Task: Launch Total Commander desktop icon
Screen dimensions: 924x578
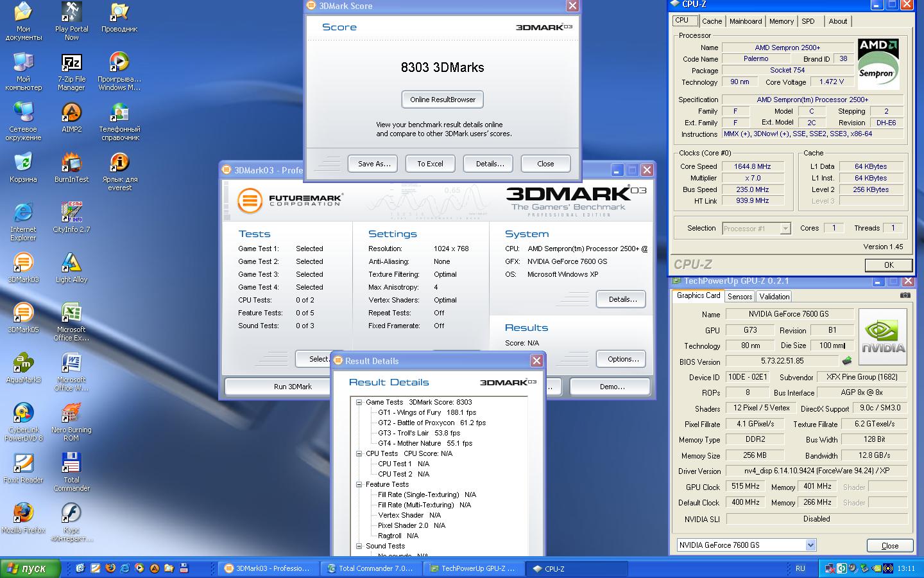Action: [x=71, y=472]
